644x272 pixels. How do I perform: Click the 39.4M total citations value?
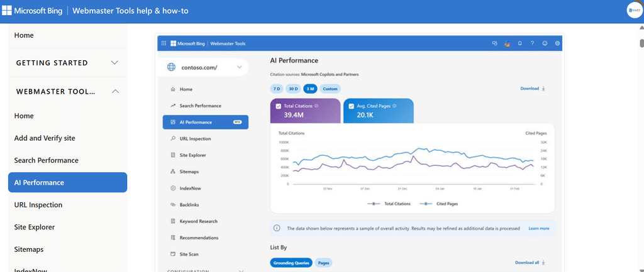294,115
